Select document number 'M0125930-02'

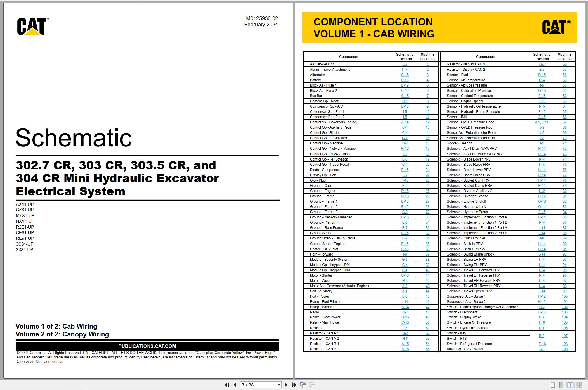(x=262, y=18)
